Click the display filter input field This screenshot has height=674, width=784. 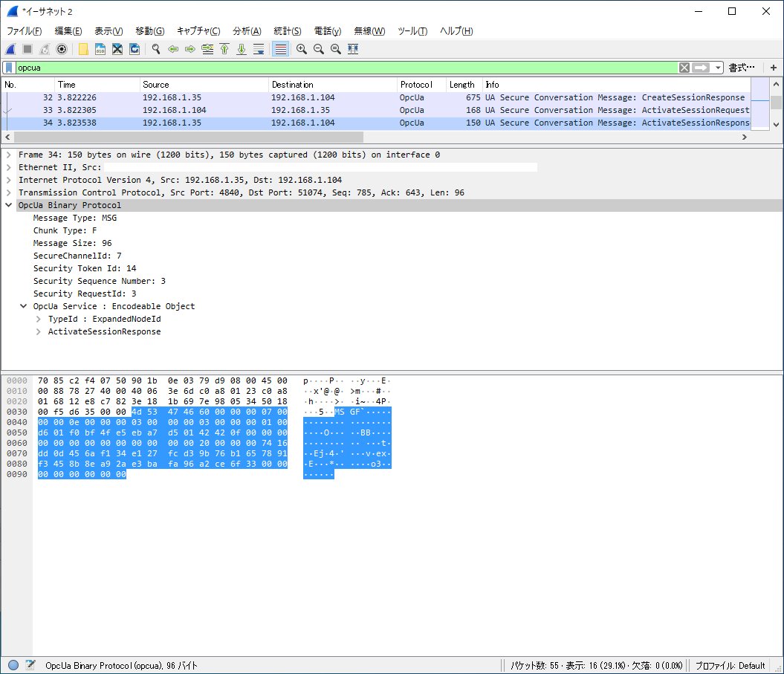(347, 68)
